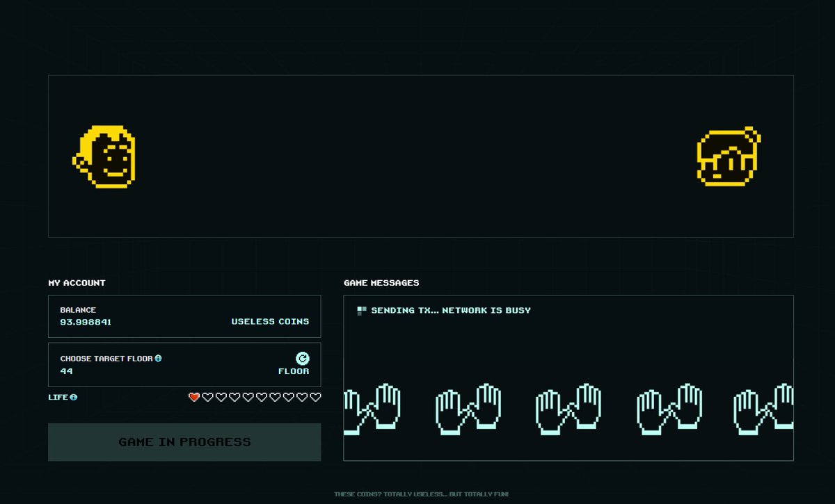The width and height of the screenshot is (835, 504).
Task: Select the opponent avatar on the right
Action: (x=726, y=155)
